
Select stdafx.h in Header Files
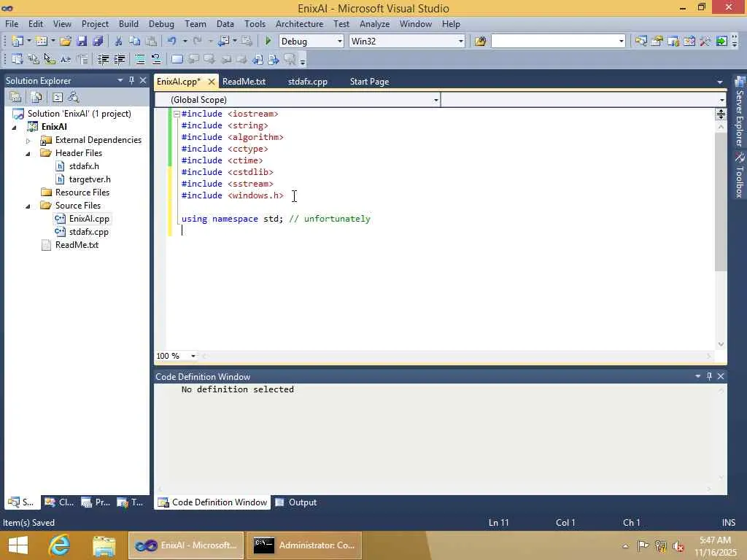83,166
